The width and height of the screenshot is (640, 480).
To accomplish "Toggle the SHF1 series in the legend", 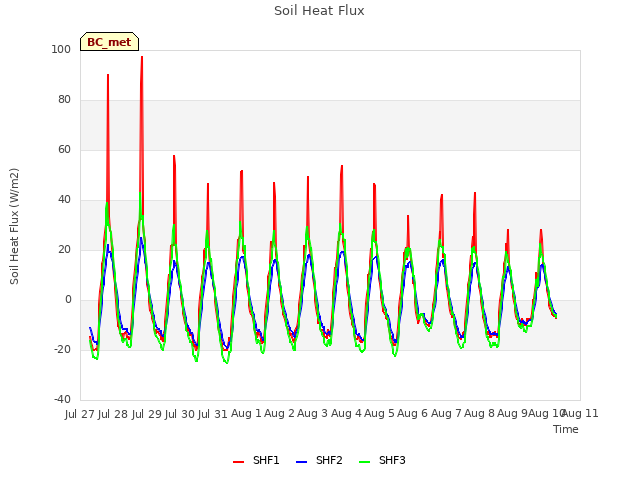I will (x=256, y=460).
